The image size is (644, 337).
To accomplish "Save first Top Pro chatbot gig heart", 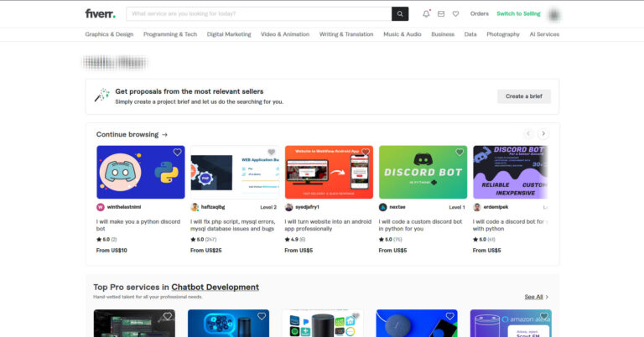I will (x=168, y=316).
